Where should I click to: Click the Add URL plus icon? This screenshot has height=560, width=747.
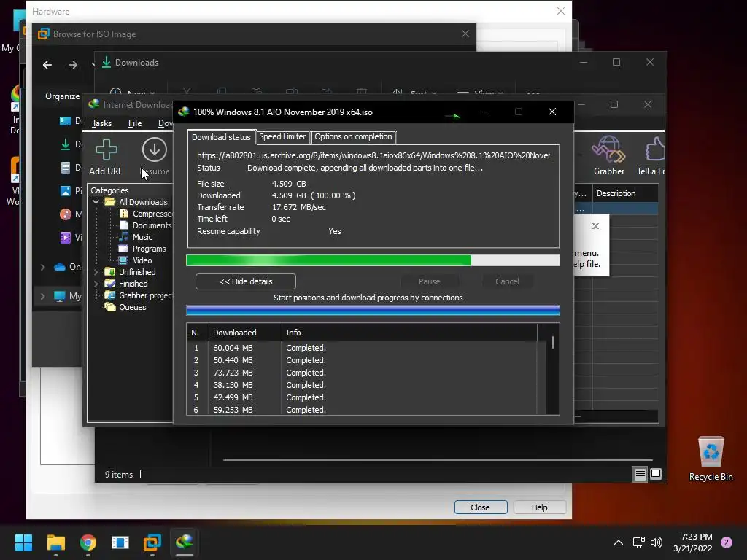tap(106, 149)
